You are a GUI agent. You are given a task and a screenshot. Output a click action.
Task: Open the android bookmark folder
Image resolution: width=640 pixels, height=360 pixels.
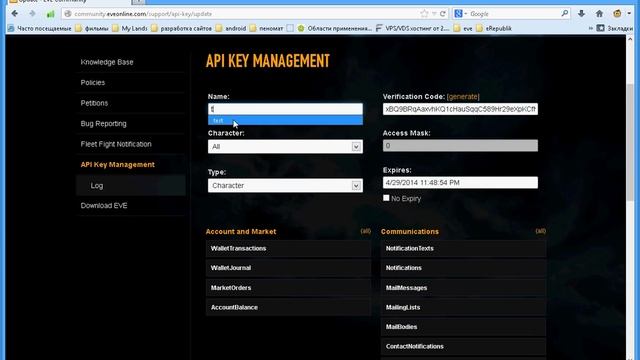click(231, 28)
